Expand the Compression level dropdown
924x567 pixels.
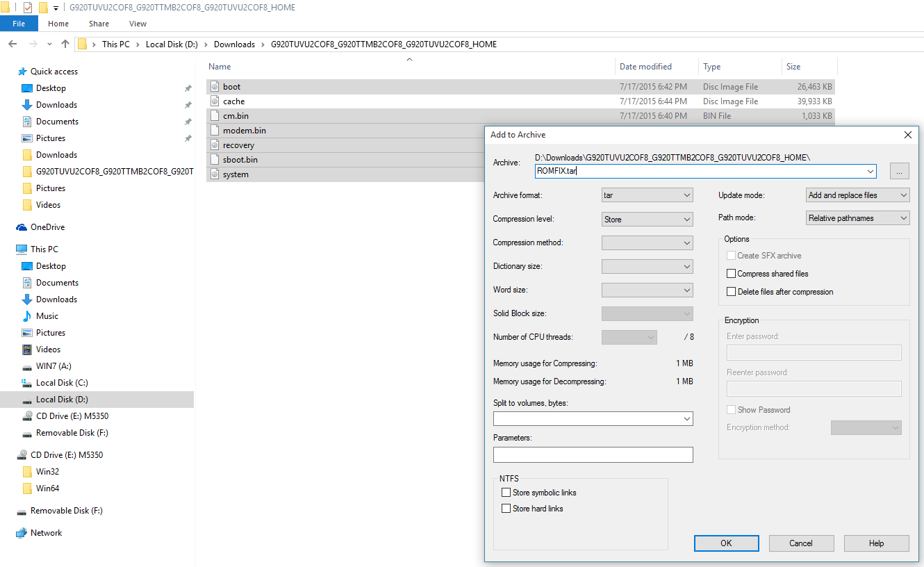647,220
